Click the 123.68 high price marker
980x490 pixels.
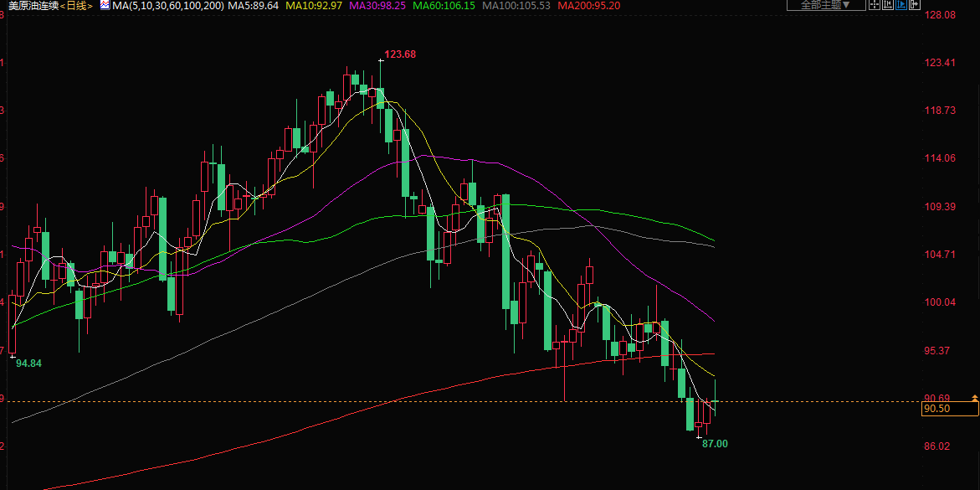(399, 54)
